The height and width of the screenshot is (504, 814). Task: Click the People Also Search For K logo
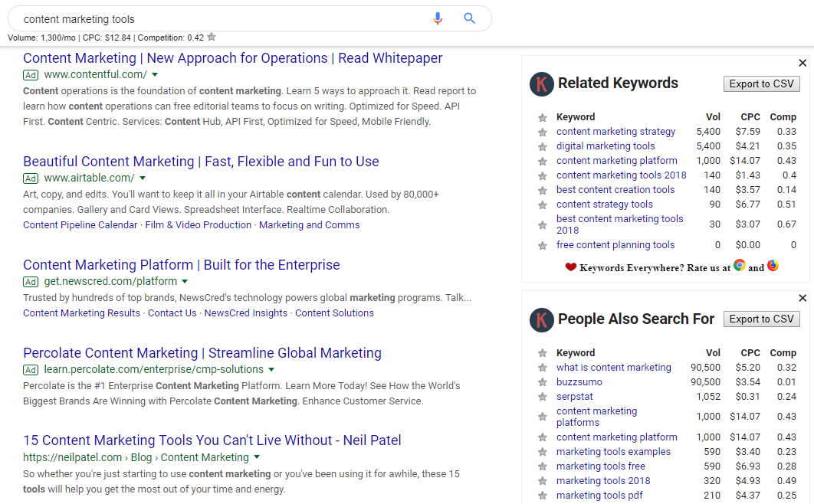(541, 319)
